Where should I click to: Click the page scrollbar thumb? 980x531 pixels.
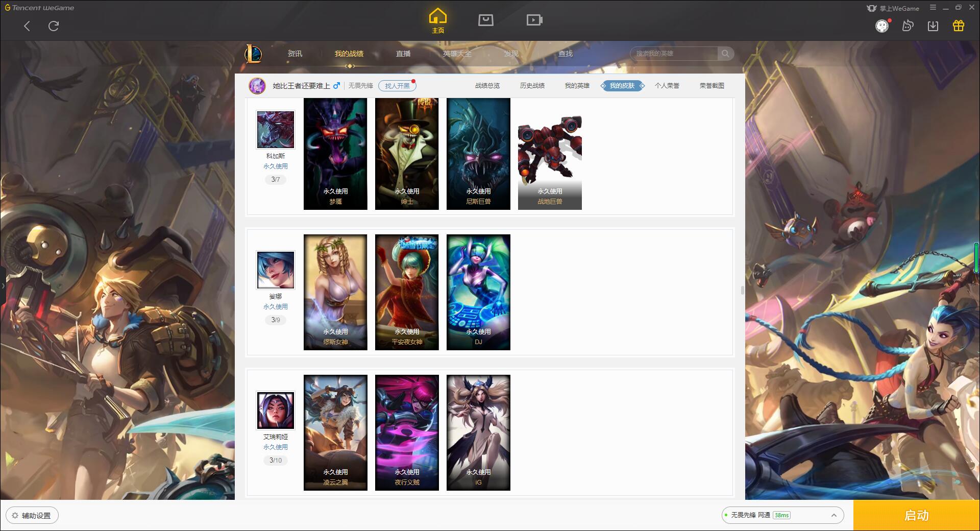tap(742, 291)
